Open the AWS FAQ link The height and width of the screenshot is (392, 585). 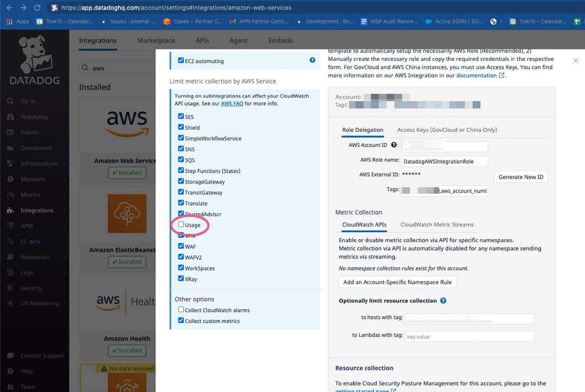click(232, 104)
